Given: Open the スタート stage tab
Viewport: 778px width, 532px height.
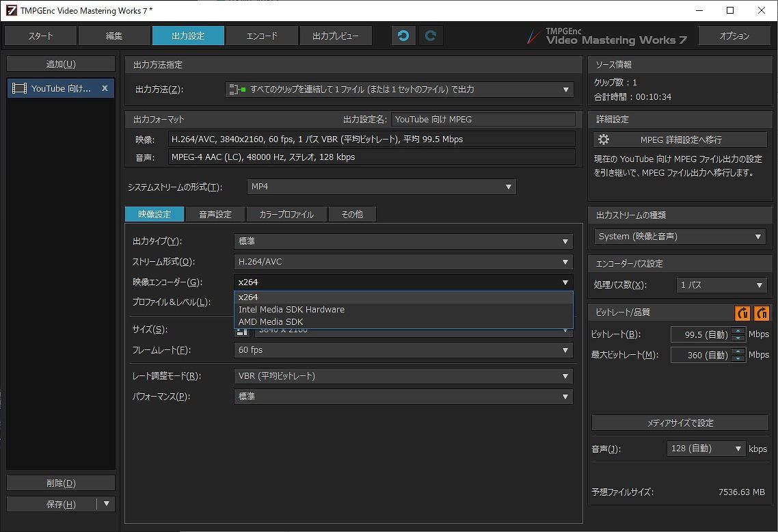Looking at the screenshot, I should [x=41, y=36].
